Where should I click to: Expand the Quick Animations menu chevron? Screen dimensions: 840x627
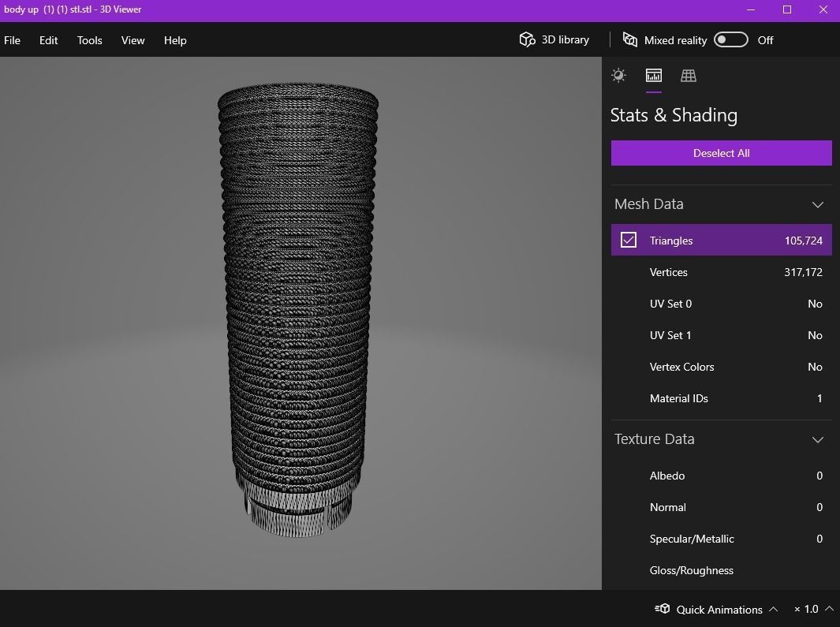click(x=773, y=609)
